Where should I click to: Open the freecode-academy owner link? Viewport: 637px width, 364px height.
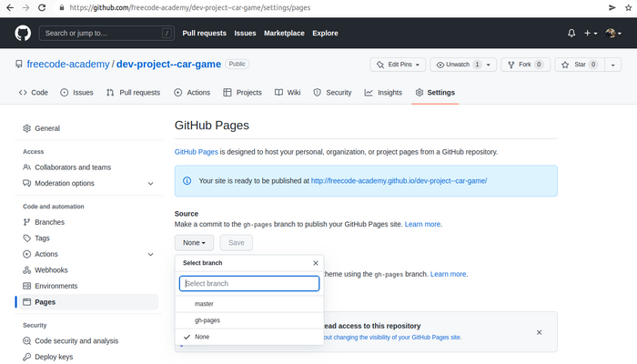(x=68, y=65)
